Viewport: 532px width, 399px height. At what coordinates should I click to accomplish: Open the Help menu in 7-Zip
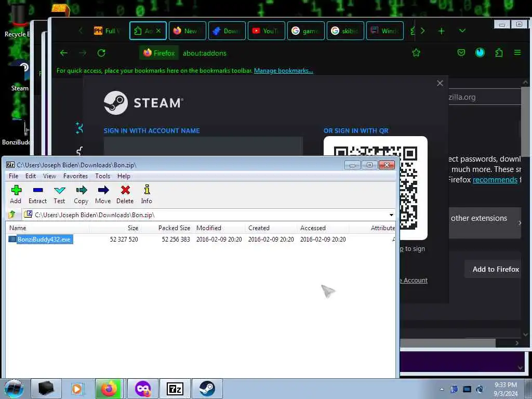point(124,176)
